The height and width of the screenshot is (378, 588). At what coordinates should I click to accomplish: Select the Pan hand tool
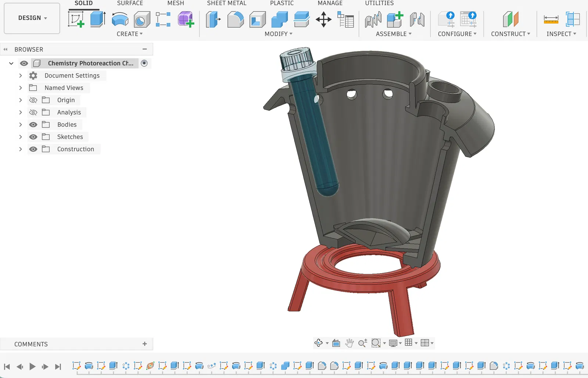coord(349,343)
